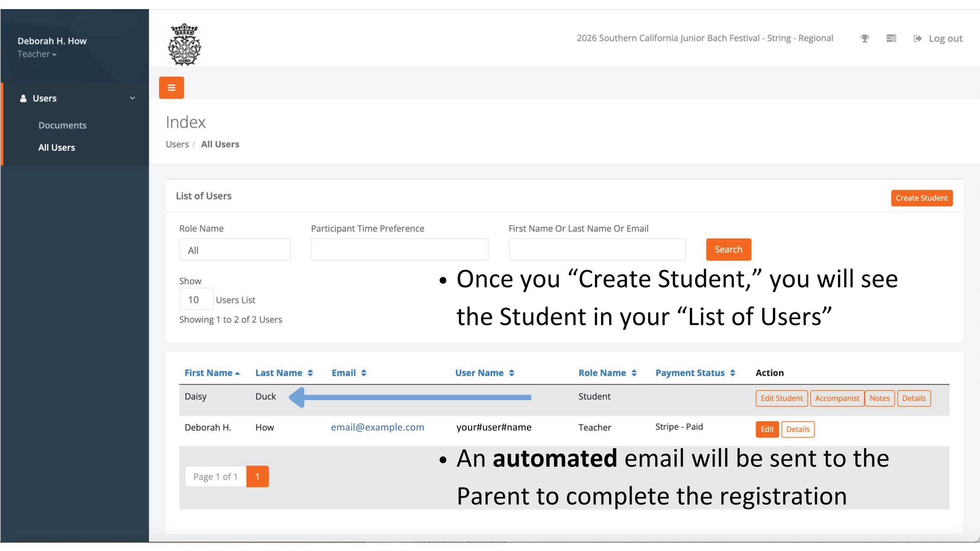Screen dimensions: 980x551
Task: Click the trophy icon in header
Action: point(864,38)
